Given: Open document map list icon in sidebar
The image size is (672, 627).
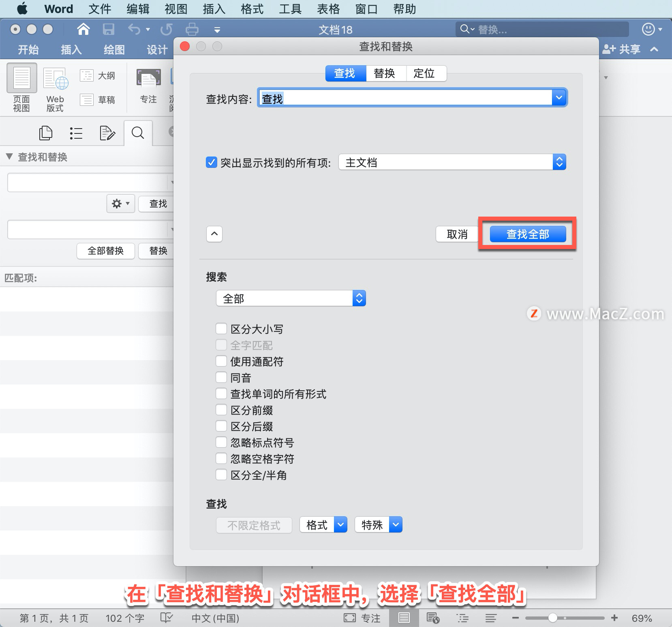Looking at the screenshot, I should (x=76, y=133).
